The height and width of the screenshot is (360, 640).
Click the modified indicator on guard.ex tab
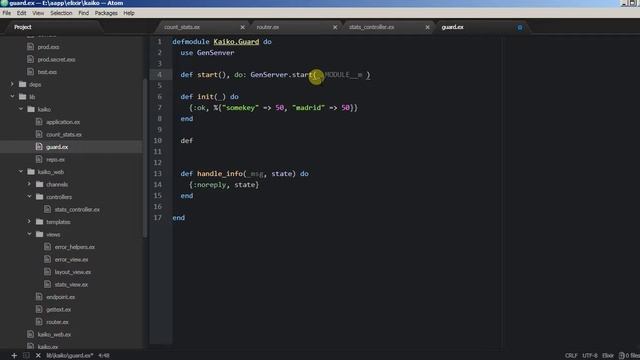pyautogui.click(x=520, y=27)
